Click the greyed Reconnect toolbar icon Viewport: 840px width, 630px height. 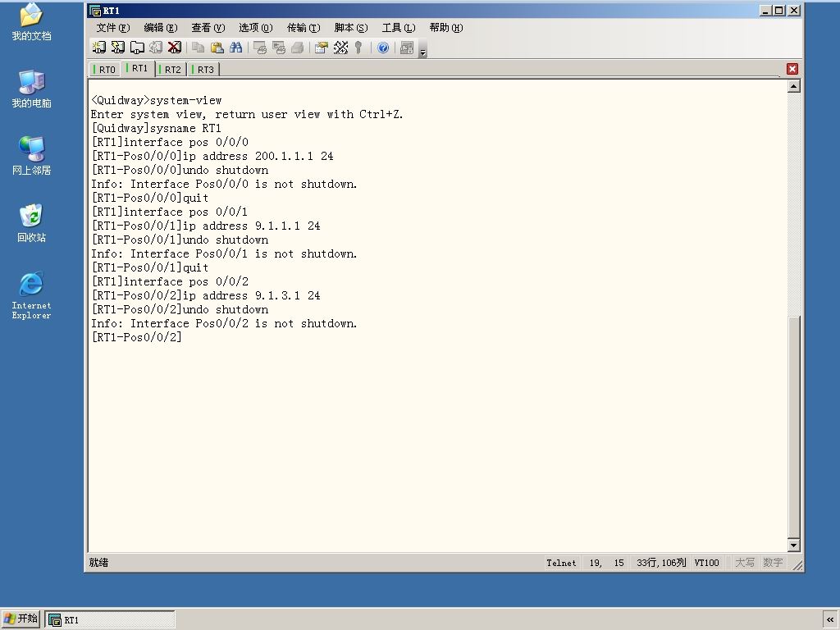pos(156,48)
